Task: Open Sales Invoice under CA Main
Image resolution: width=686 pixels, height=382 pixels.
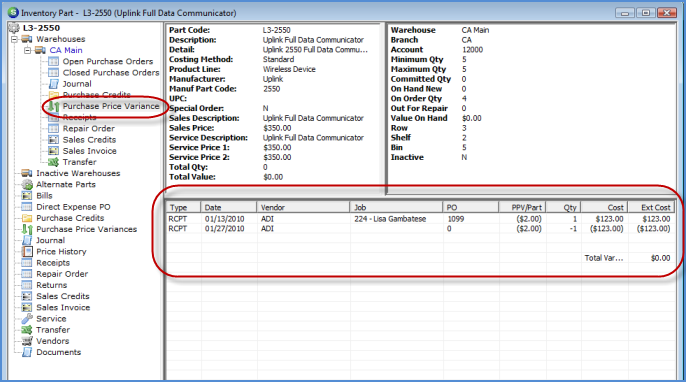Action: point(89,151)
